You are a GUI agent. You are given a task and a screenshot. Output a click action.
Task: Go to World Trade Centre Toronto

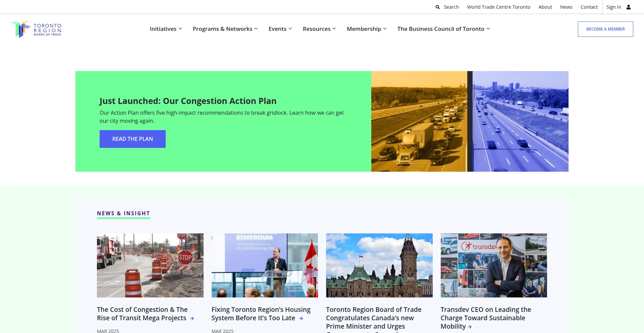click(x=498, y=7)
